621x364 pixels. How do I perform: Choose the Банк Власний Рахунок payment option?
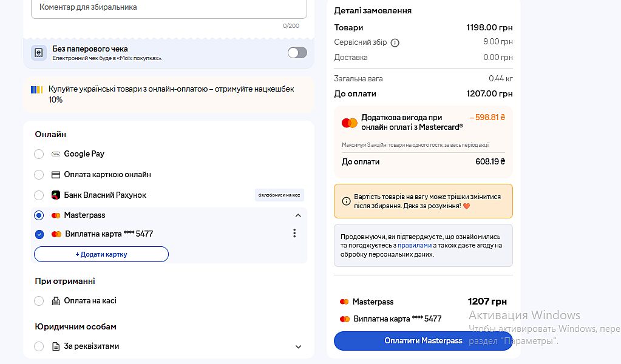coord(39,195)
